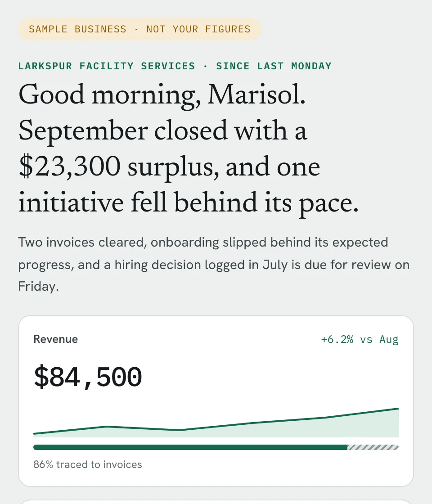Click the +6.2% vs Aug change indicator
Screen dimensions: 432x504
tap(360, 339)
